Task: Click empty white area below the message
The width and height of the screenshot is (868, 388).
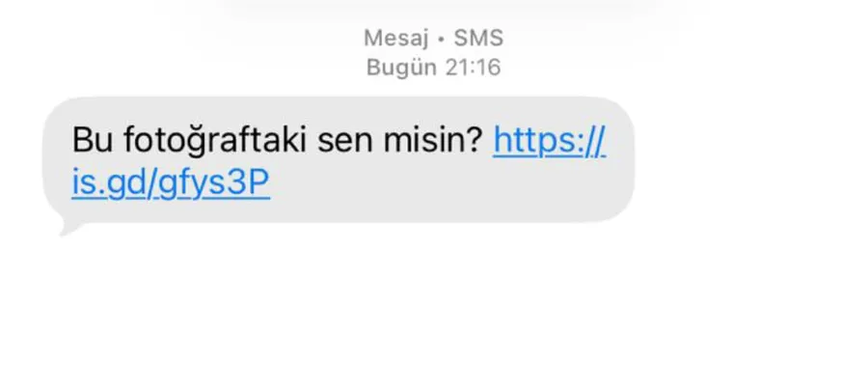Action: click(434, 311)
